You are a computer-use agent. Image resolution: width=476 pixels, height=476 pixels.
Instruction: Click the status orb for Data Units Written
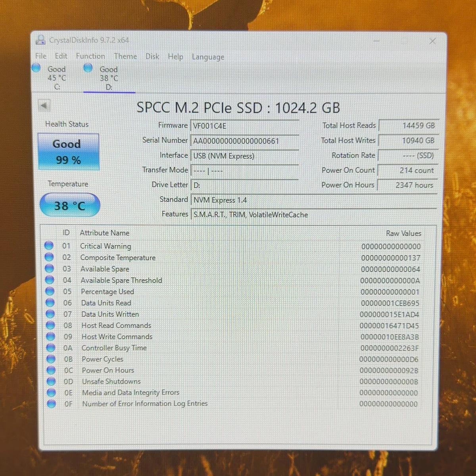point(50,314)
